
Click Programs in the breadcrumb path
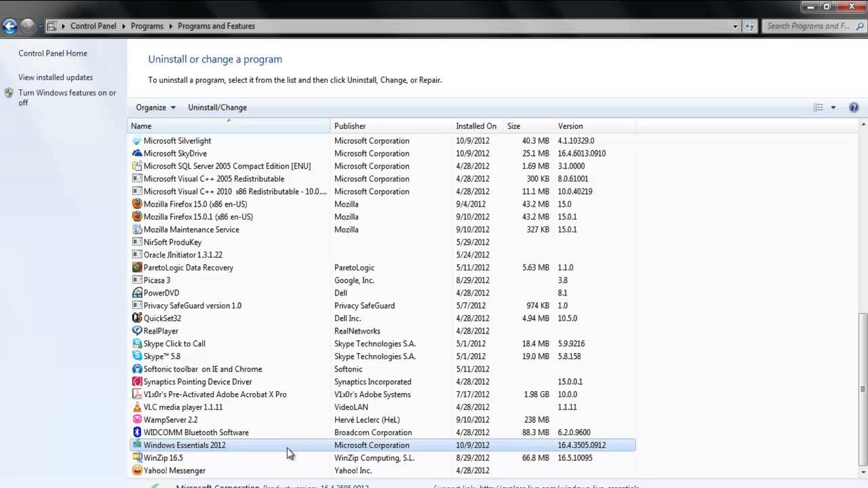coord(147,26)
